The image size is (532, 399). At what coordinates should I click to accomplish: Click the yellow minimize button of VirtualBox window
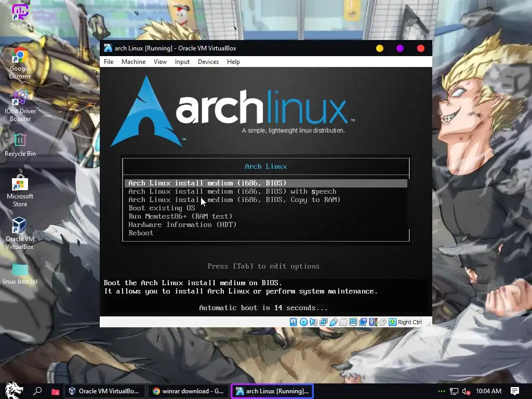tap(380, 48)
